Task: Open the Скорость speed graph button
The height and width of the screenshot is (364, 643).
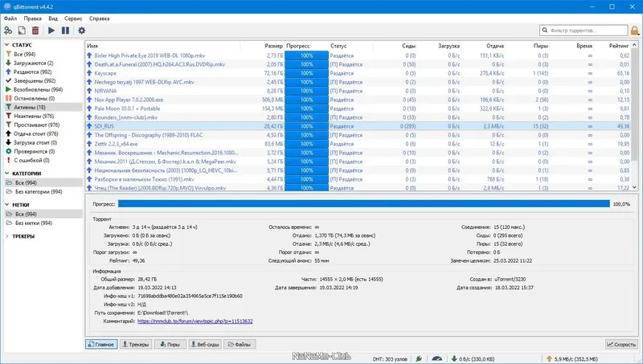Action: pyautogui.click(x=621, y=345)
